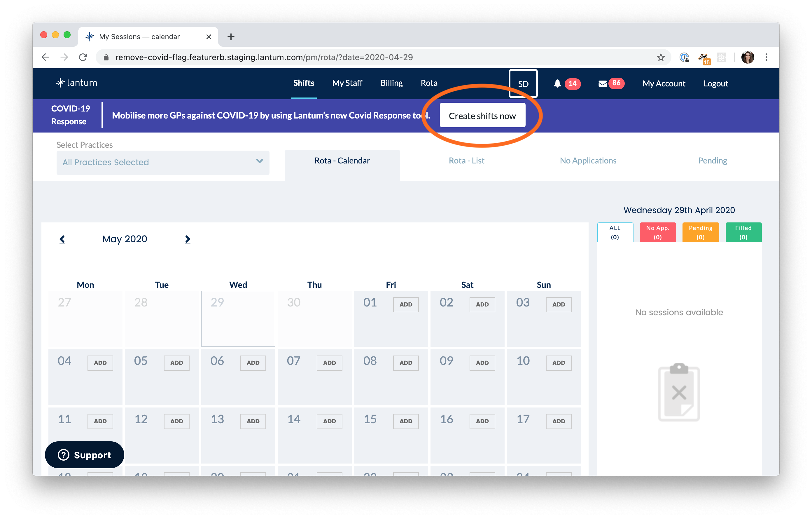Add a shift on Friday 01
This screenshot has height=519, width=812.
click(x=406, y=304)
